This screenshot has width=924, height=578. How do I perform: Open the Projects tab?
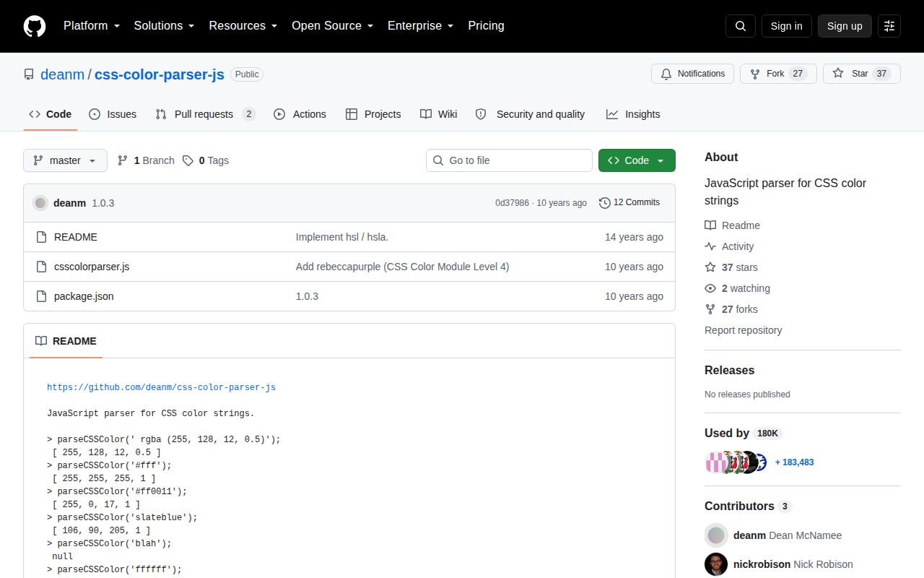[373, 114]
